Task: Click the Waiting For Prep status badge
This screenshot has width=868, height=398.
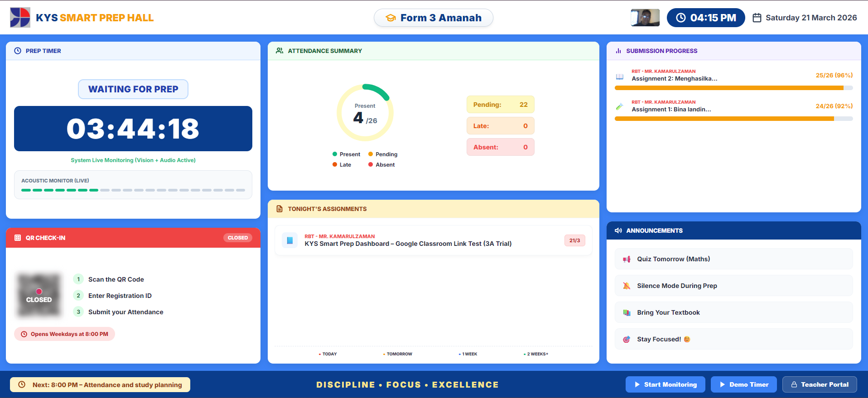Action: (133, 89)
